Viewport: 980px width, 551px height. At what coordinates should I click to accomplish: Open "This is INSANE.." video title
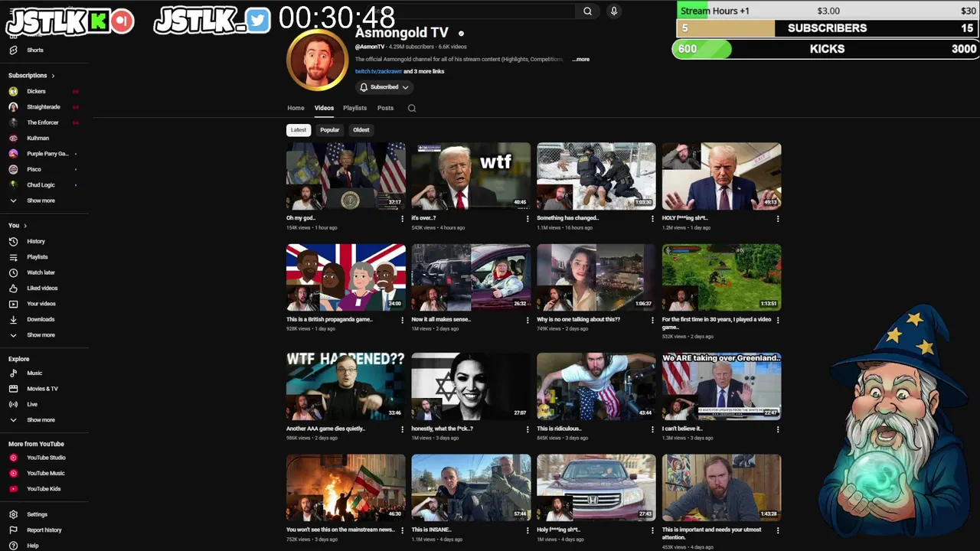[431, 530]
